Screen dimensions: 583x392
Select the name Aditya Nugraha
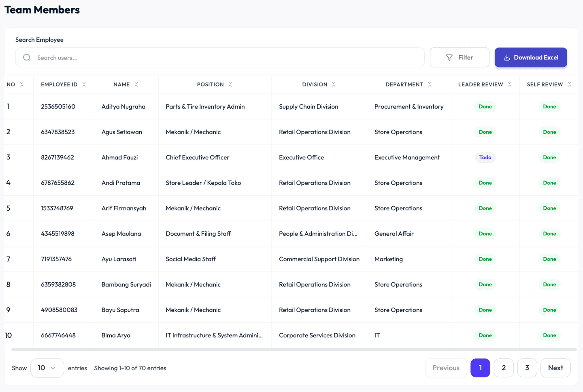[123, 106]
